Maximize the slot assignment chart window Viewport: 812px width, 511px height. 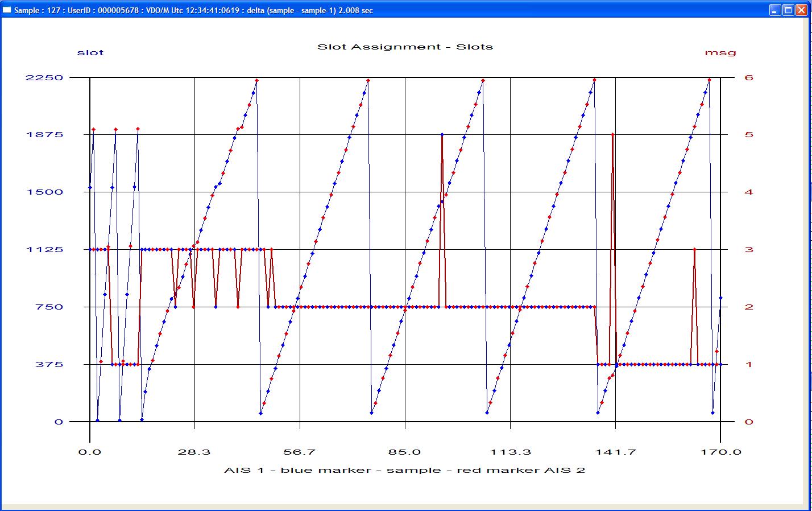tap(789, 10)
